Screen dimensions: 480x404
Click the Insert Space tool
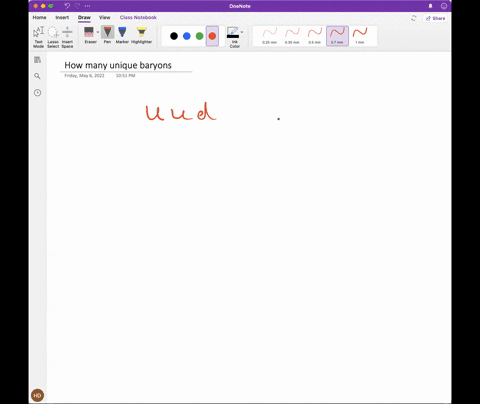[67, 37]
